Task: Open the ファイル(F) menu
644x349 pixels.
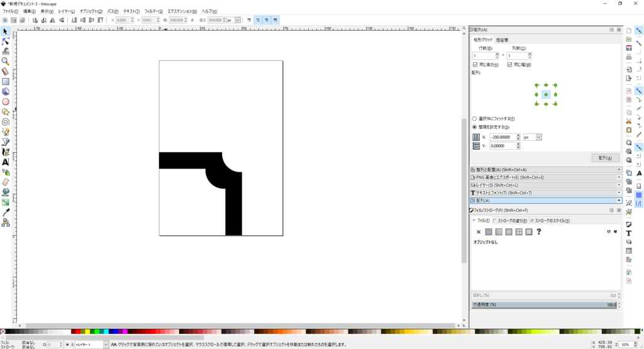Action: click(x=10, y=11)
